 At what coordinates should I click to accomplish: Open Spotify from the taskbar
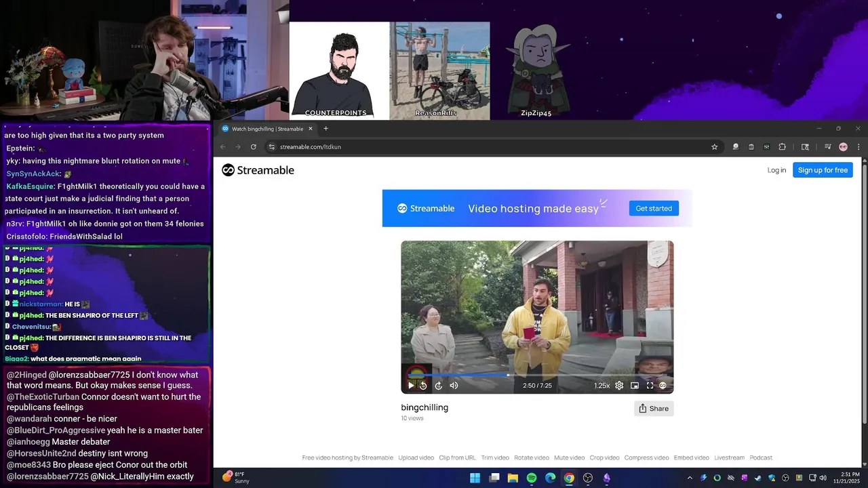532,478
